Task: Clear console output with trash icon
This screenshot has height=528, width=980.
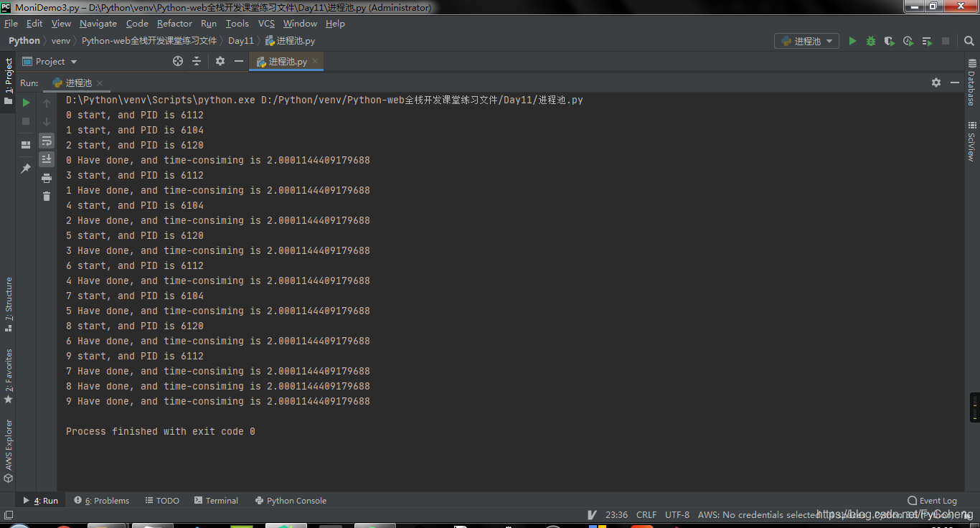Action: 47,197
